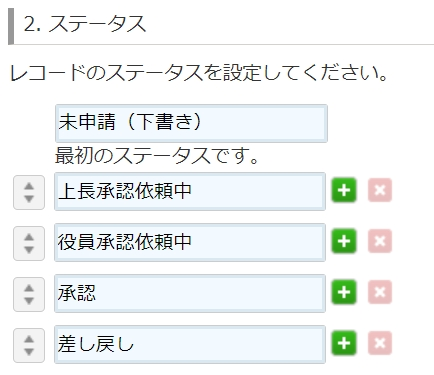
Task: Focus the 役員承認依頼中 text field
Action: click(x=190, y=242)
